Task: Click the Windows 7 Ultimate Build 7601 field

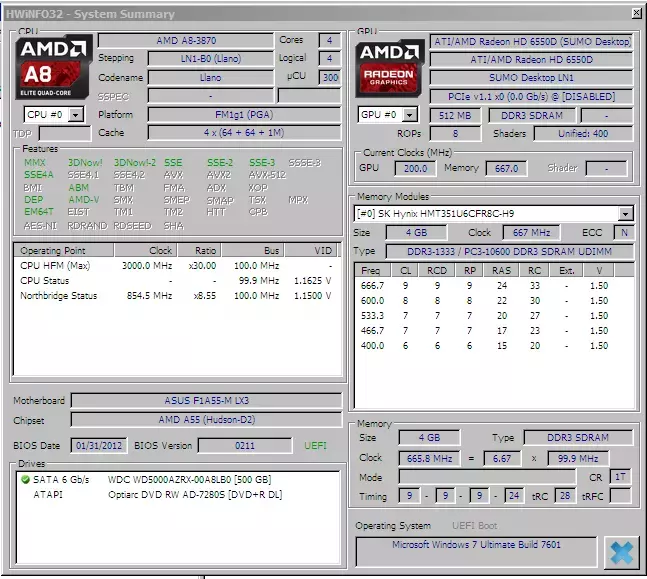Action: (476, 551)
